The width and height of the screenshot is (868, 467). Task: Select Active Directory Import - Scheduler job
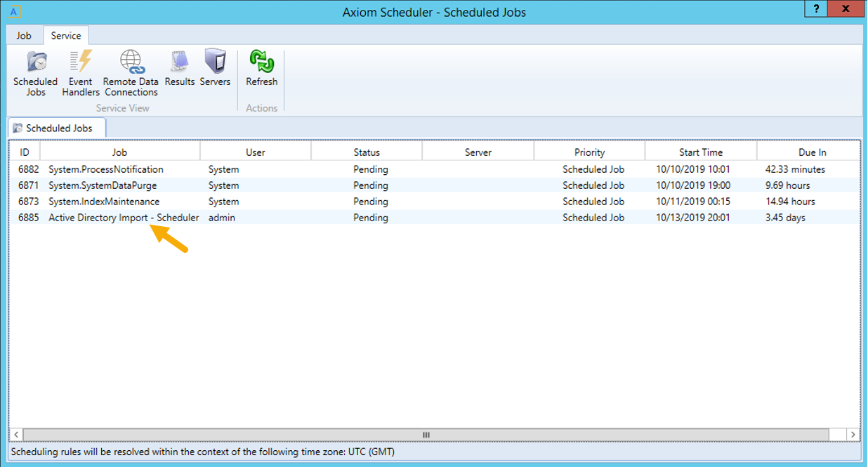tap(435, 218)
